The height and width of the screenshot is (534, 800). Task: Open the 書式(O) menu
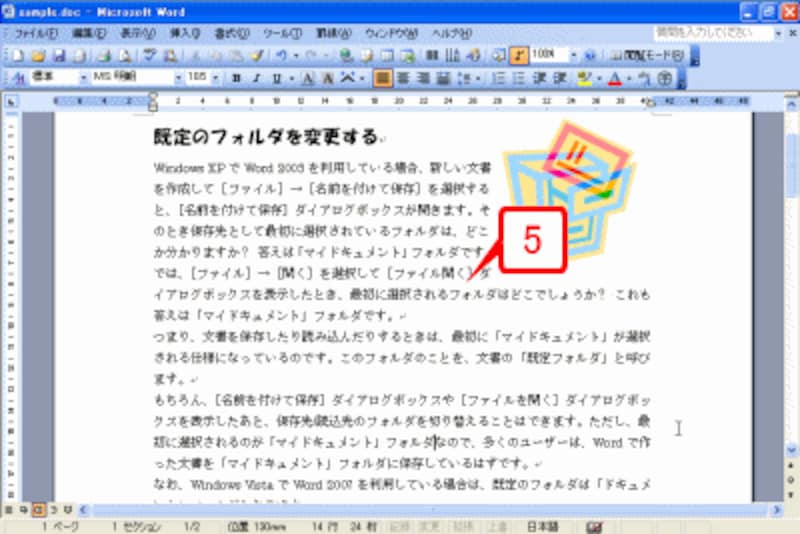point(232,34)
